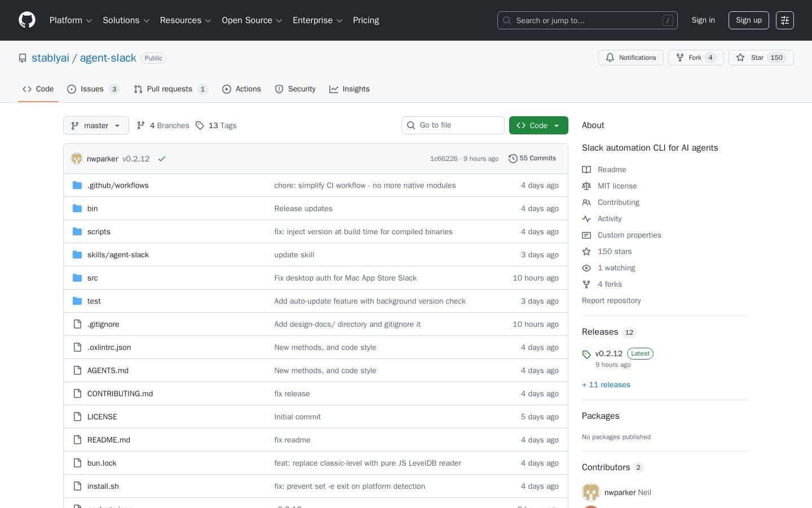Click the Sign up button

click(x=748, y=20)
